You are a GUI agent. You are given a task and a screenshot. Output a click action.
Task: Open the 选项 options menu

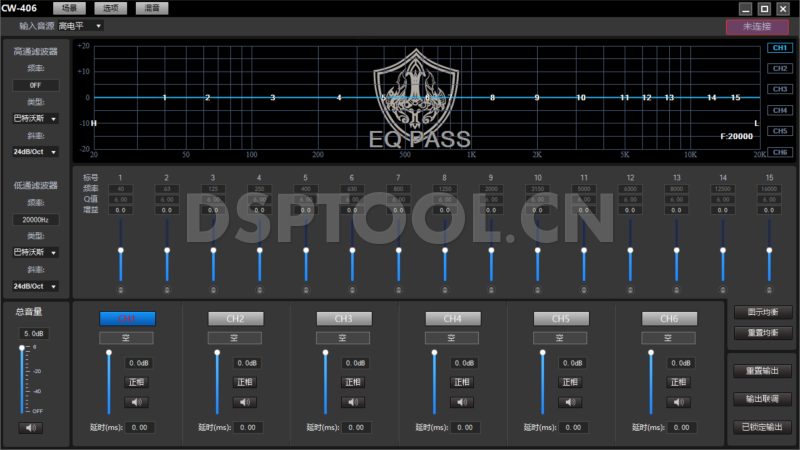pyautogui.click(x=110, y=8)
